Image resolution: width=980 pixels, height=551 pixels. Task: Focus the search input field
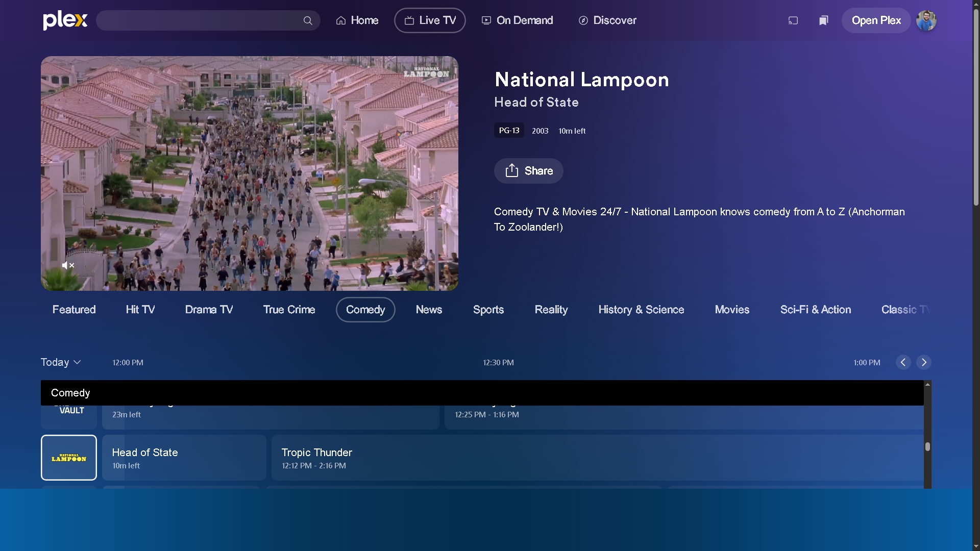(x=208, y=20)
